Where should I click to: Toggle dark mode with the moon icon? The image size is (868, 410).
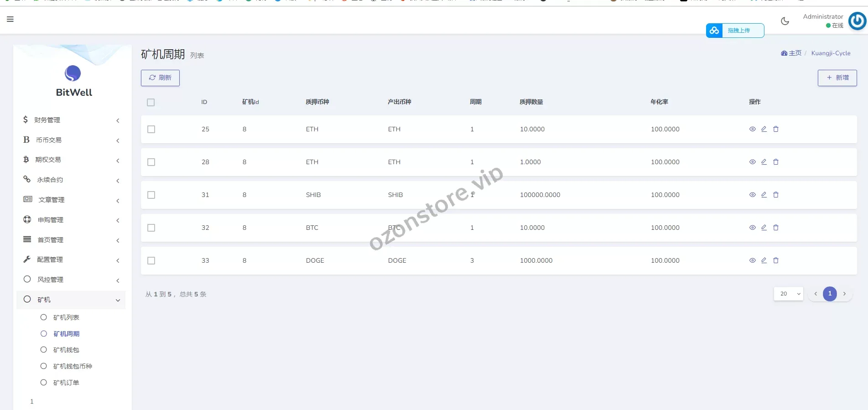click(785, 21)
